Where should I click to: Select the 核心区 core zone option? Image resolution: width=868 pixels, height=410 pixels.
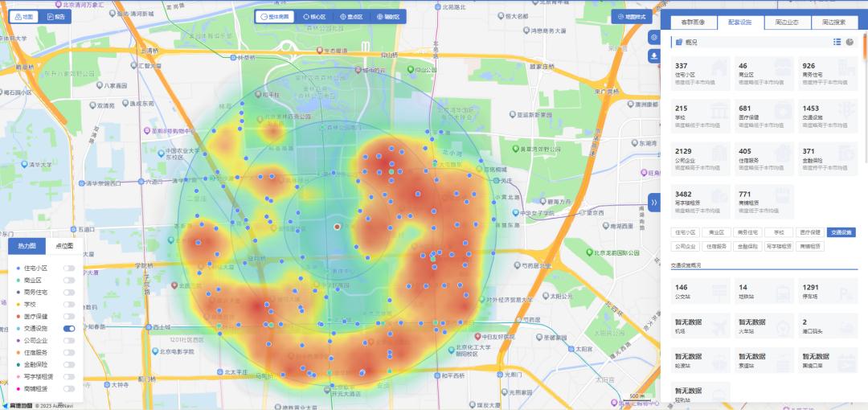[313, 17]
